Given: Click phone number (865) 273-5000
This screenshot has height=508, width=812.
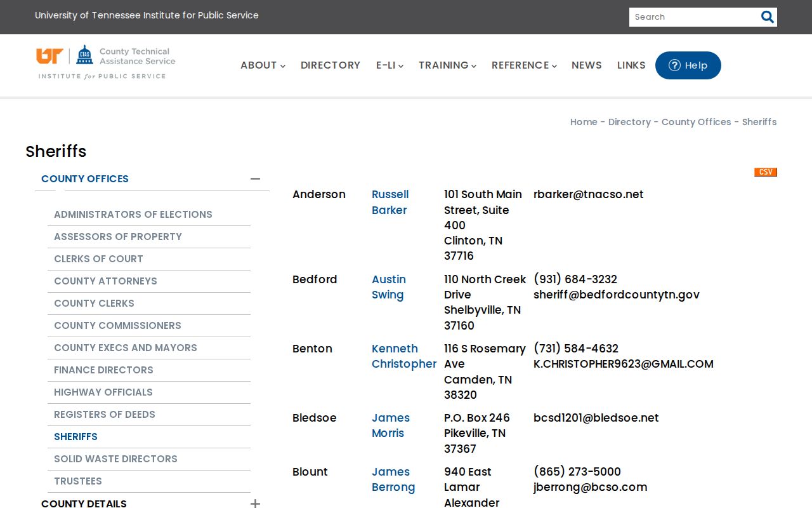Looking at the screenshot, I should 577,472.
